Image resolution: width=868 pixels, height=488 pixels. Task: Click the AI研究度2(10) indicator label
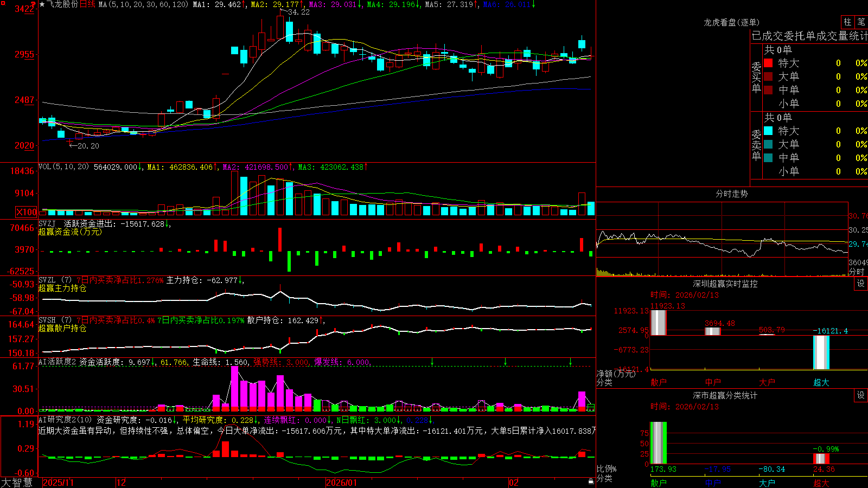point(65,420)
